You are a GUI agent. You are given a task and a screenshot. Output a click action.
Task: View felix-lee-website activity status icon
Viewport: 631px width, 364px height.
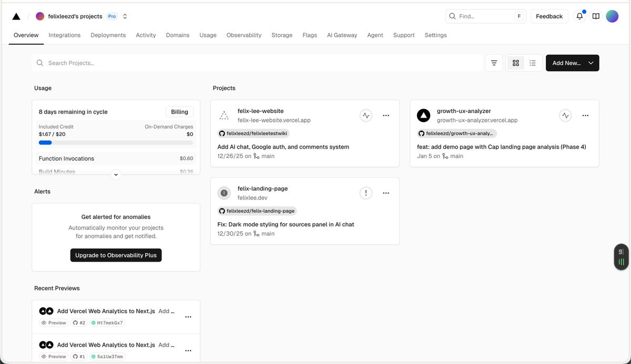366,116
